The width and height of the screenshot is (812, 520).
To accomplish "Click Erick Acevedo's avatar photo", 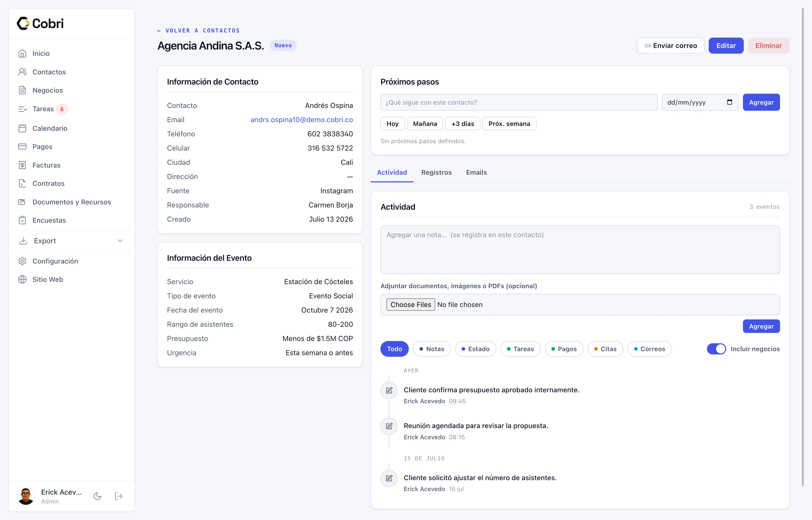I will click(26, 496).
